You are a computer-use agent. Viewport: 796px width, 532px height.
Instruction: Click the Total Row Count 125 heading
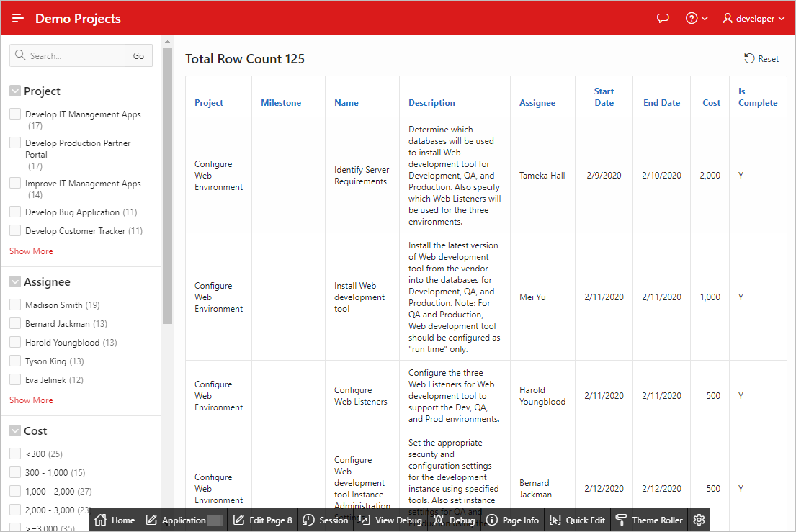pos(245,59)
